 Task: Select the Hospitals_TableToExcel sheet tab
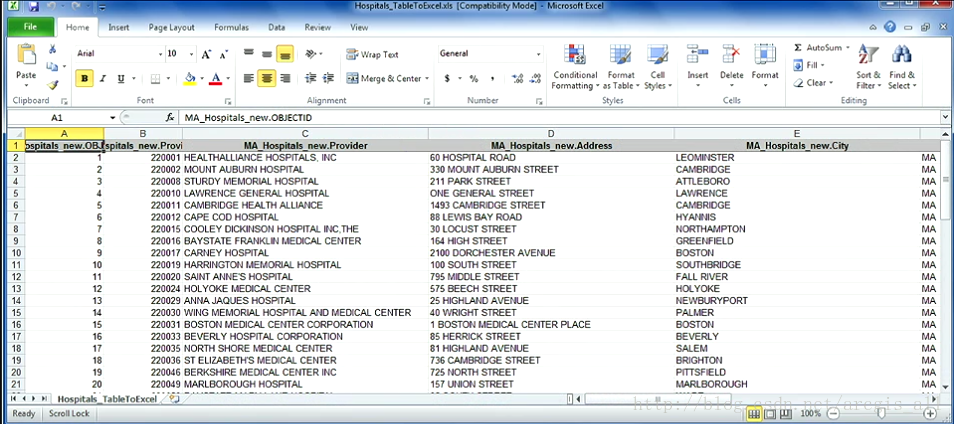click(107, 399)
